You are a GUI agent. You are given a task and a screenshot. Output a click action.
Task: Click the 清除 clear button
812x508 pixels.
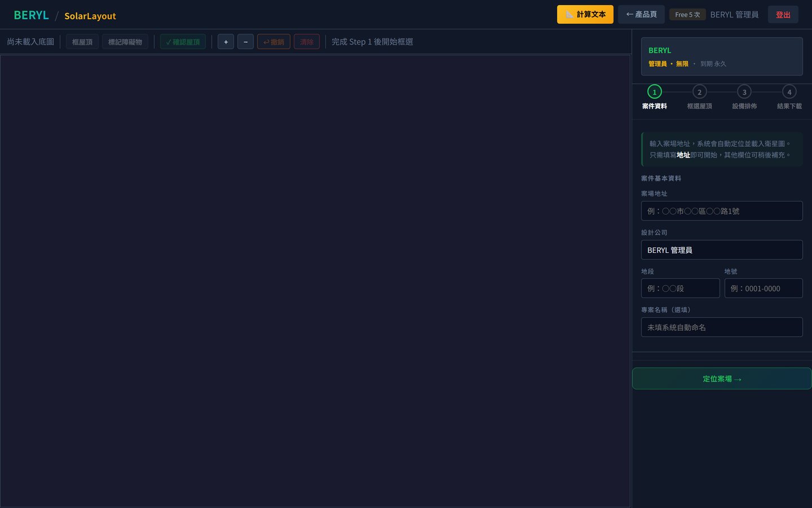(307, 42)
